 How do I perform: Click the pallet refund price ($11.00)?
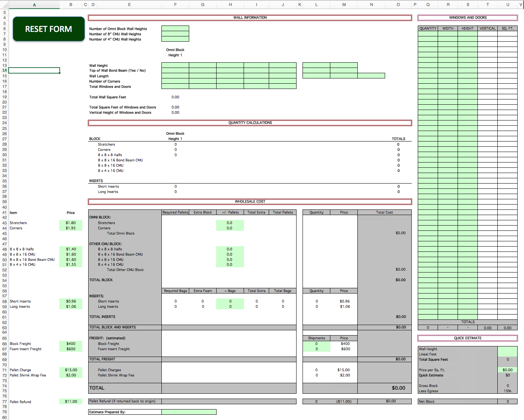pyautogui.click(x=344, y=402)
